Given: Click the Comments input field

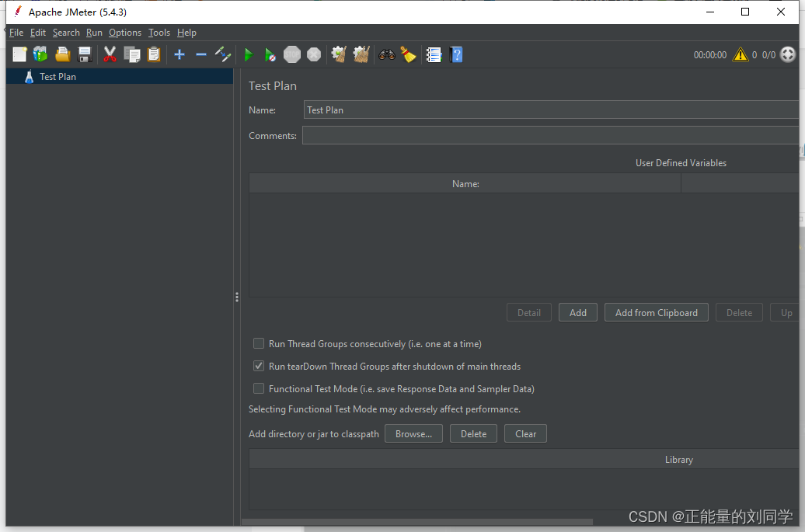Looking at the screenshot, I should pos(550,135).
